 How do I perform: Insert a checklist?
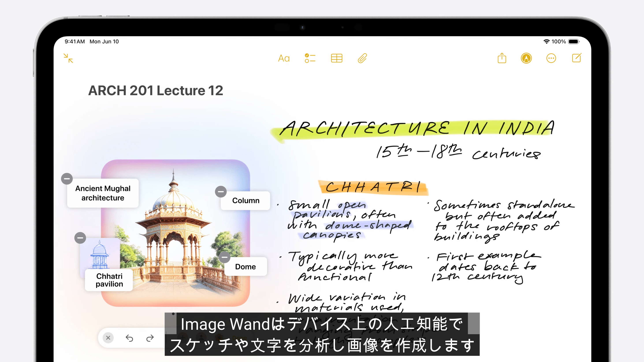tap(310, 58)
